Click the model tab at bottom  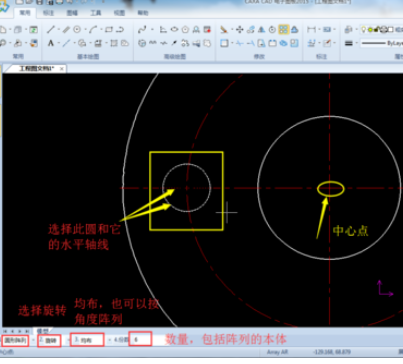(43, 331)
